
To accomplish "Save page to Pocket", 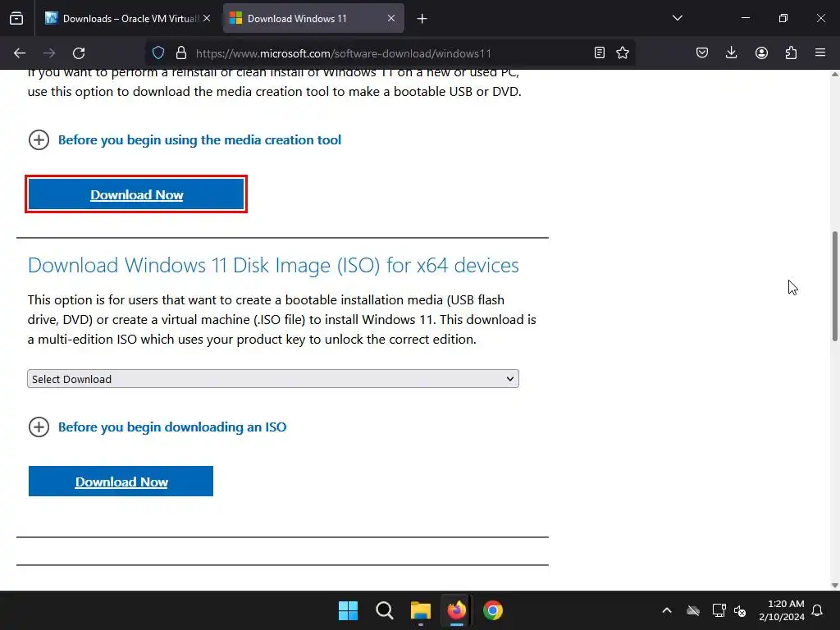I will pyautogui.click(x=702, y=52).
